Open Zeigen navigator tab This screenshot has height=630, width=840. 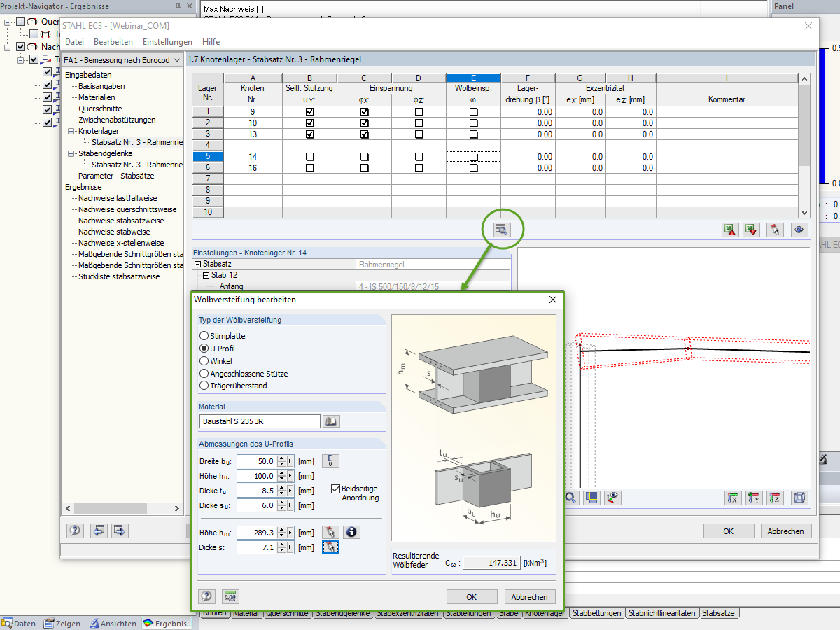[x=64, y=624]
